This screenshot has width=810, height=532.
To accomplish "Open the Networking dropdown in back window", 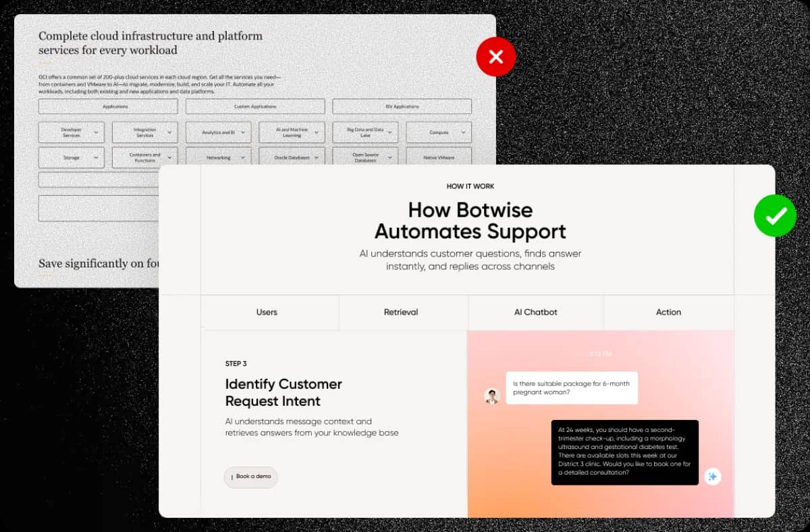I will [218, 157].
